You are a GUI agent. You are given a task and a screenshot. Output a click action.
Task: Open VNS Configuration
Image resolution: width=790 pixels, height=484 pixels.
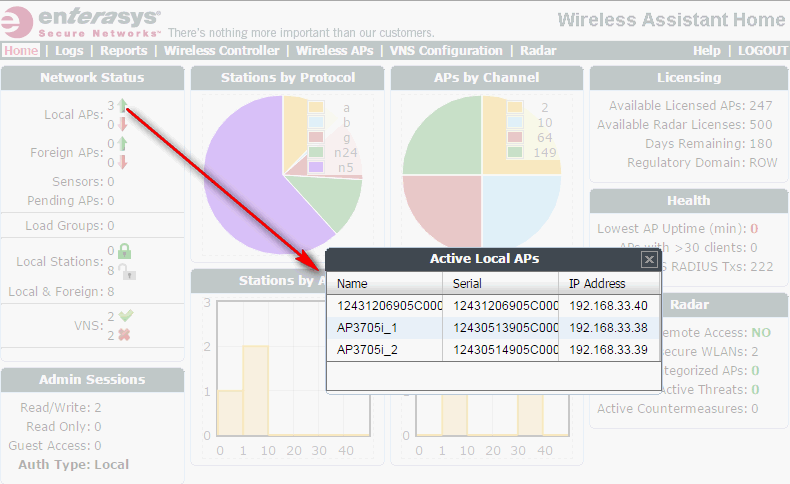tap(446, 50)
